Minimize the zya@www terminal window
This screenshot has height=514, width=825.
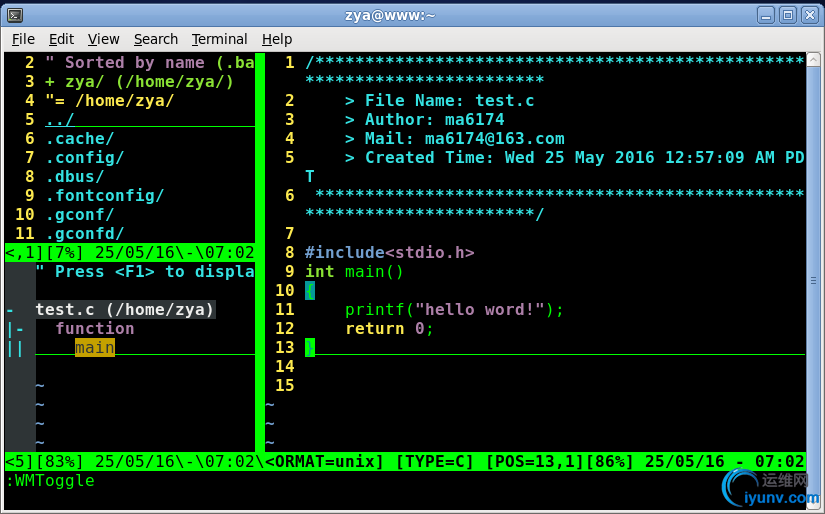[x=766, y=15]
